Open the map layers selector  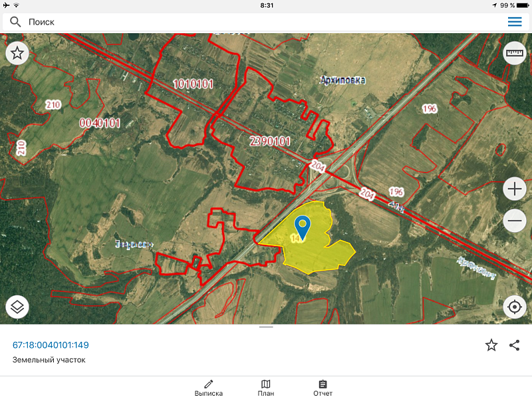click(x=17, y=307)
